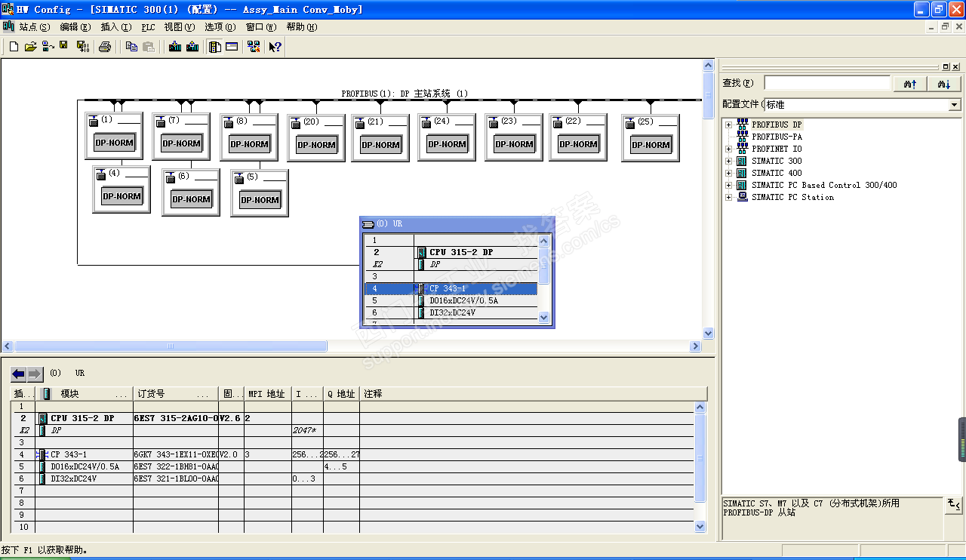The image size is (966, 560).
Task: Open the 帮助(H) Help menu
Action: tap(301, 26)
